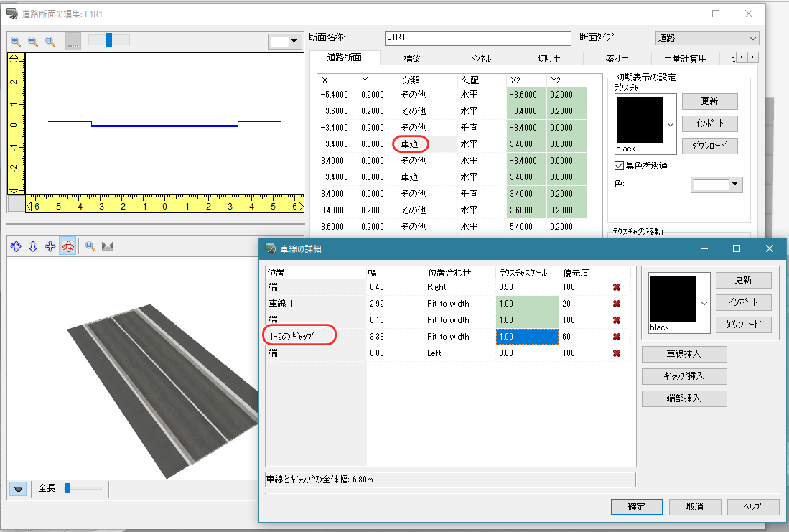Click ダウンロード in the 初期表示の設定 panel

coord(709,146)
